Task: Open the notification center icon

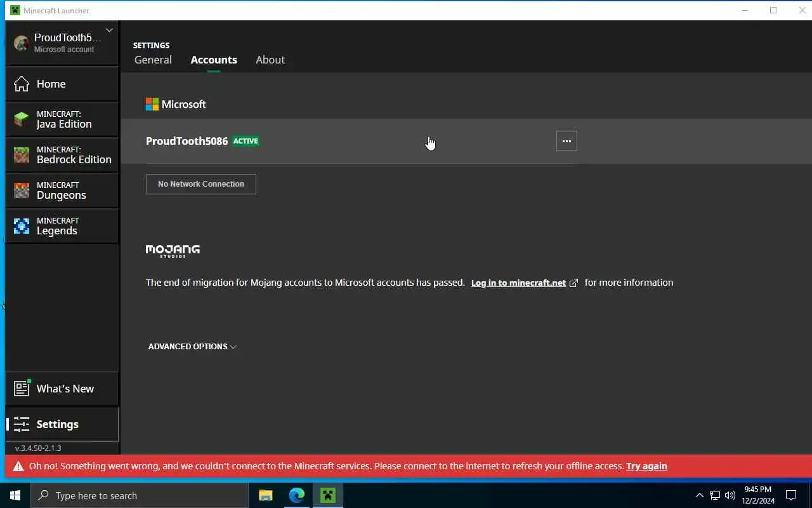Action: (791, 495)
